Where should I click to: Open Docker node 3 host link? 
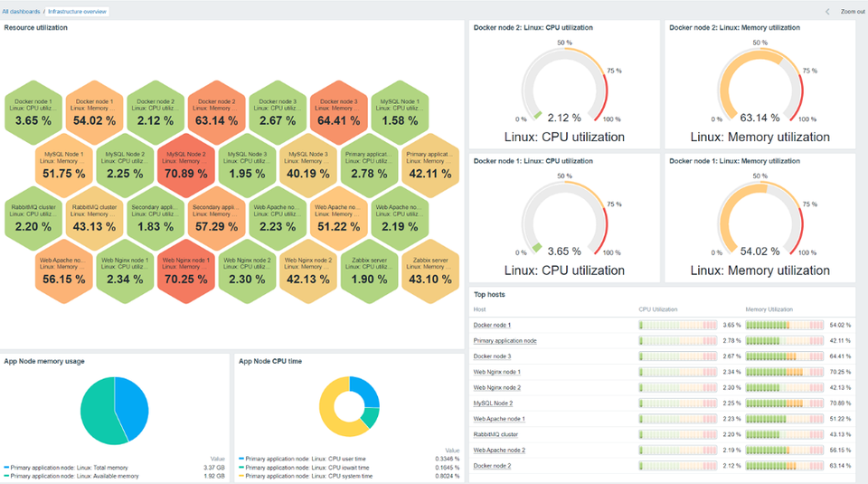tap(492, 356)
